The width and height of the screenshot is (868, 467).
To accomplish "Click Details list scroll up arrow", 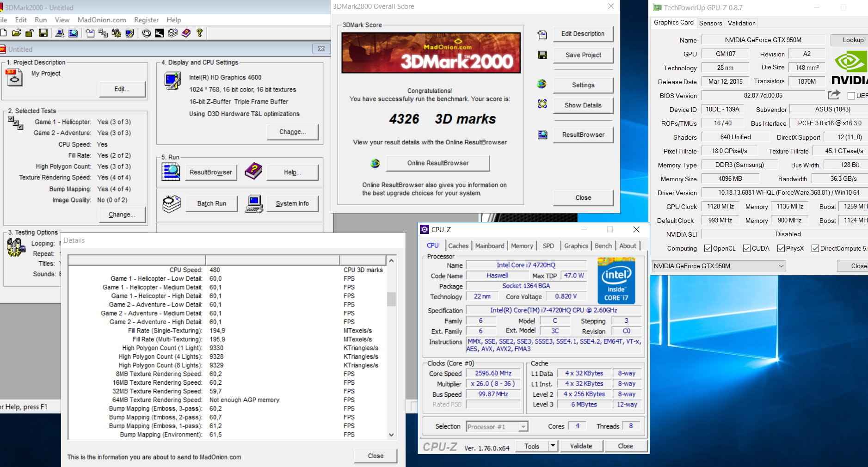I will pos(391,260).
